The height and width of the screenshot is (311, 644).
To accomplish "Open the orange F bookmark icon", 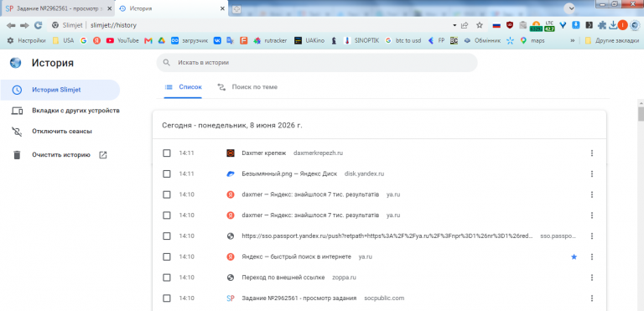I will [243, 41].
